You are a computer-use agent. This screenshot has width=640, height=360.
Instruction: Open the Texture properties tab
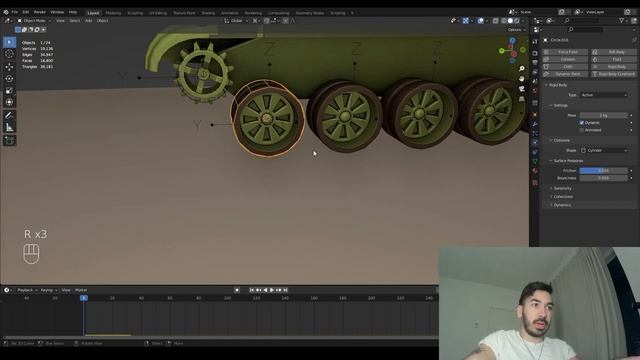535,182
